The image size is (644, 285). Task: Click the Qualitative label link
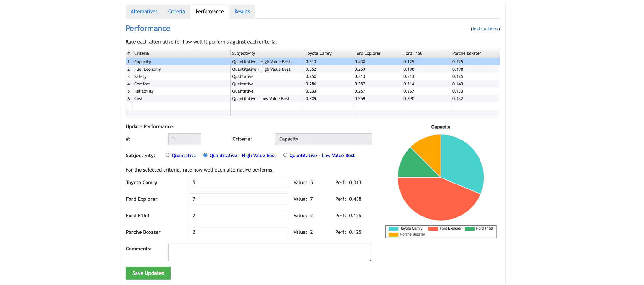point(184,156)
